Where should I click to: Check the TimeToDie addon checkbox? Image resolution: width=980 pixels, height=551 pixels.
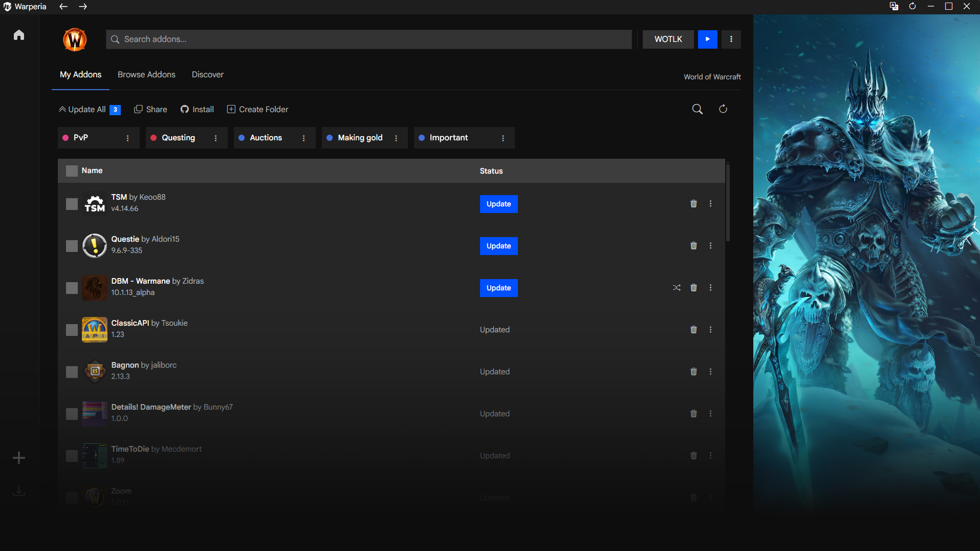tap(72, 456)
